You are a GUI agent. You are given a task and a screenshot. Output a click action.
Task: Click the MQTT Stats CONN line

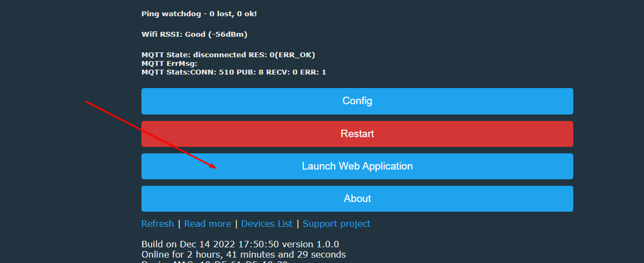pyautogui.click(x=234, y=72)
